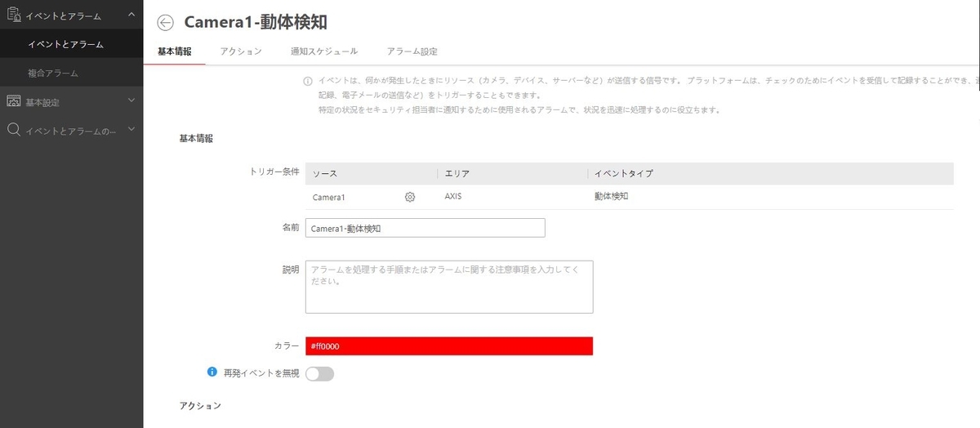Click the info icon before the event description

[308, 81]
